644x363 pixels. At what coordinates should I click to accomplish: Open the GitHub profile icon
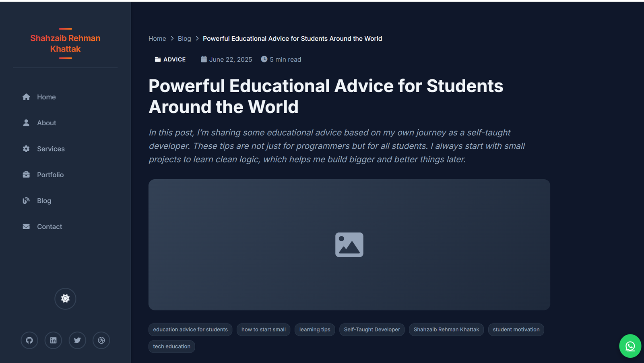pos(29,340)
